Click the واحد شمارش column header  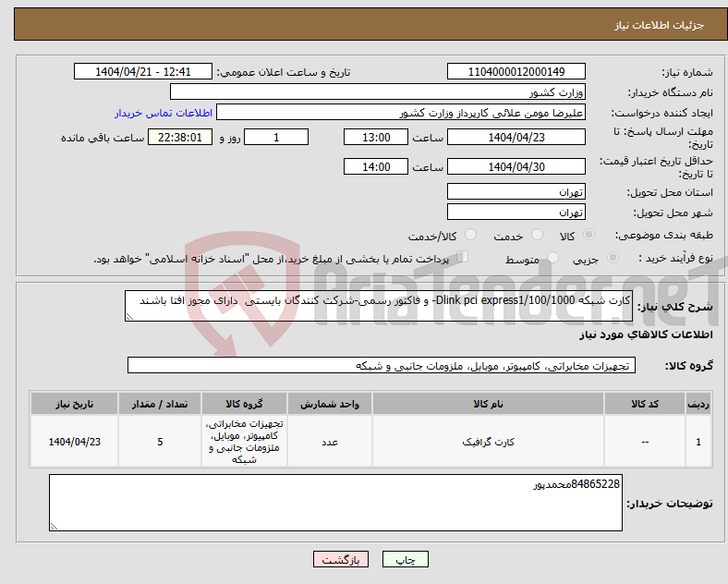click(330, 404)
